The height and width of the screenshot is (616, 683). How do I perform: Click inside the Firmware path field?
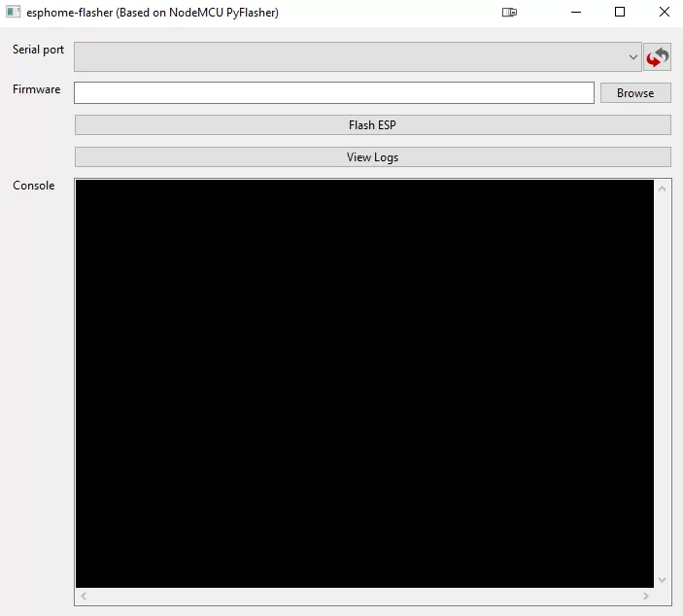[333, 93]
